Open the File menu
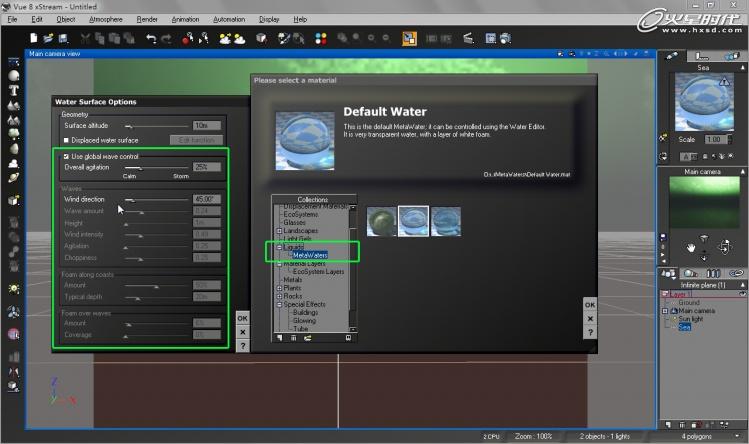The height and width of the screenshot is (444, 749). (12, 19)
